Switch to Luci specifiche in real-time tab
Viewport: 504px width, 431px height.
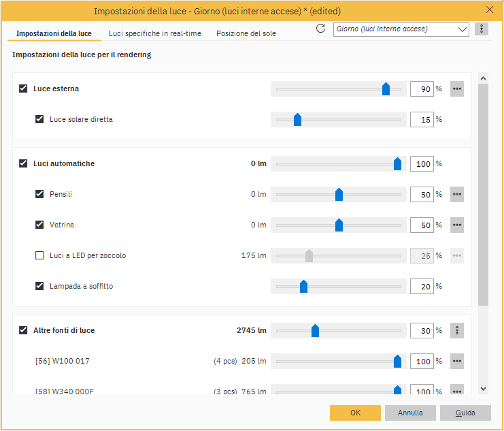coord(155,33)
